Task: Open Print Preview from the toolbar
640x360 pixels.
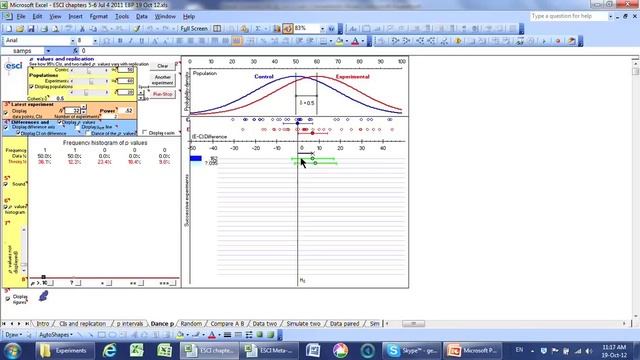Action: point(56,29)
